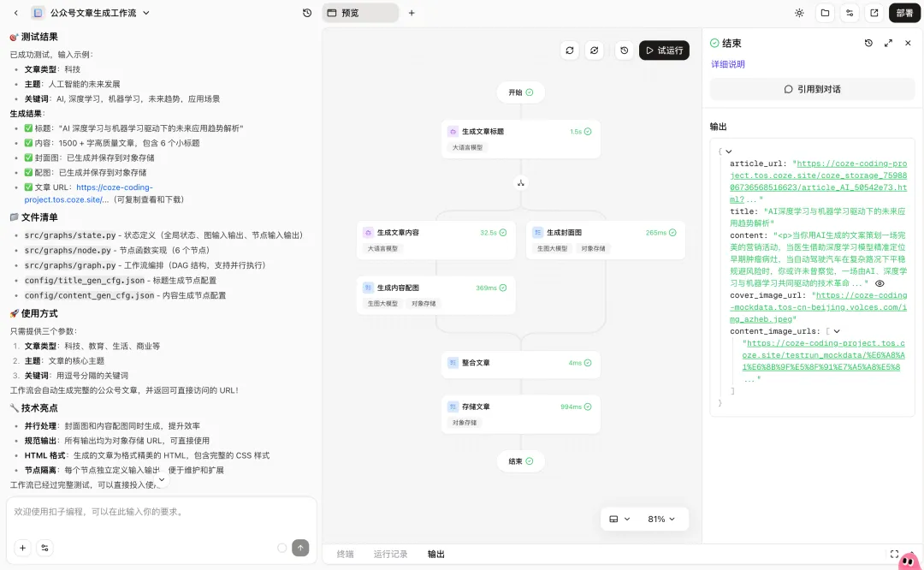This screenshot has height=570, width=924.
Task: Select the 生成文章内容 node
Action: pos(436,240)
